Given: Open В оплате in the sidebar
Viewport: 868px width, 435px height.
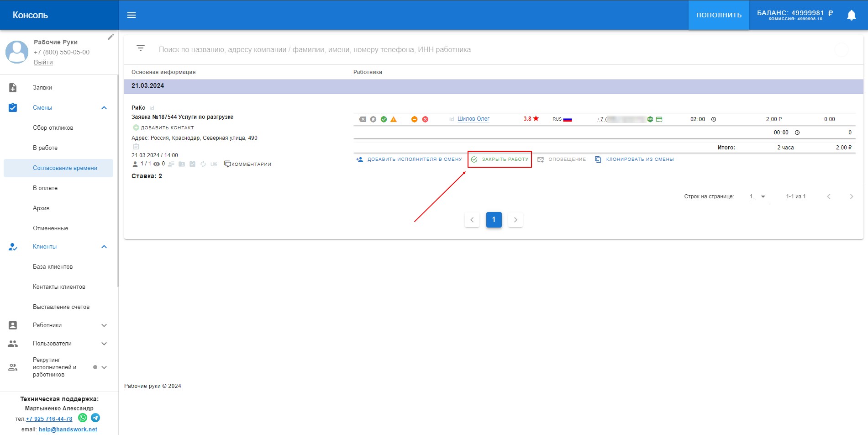Looking at the screenshot, I should (x=45, y=188).
